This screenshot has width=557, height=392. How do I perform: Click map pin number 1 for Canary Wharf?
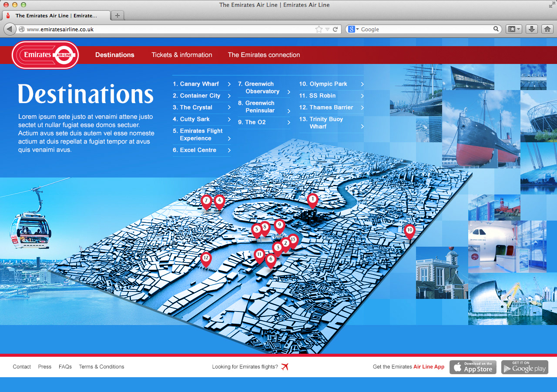[x=312, y=201]
